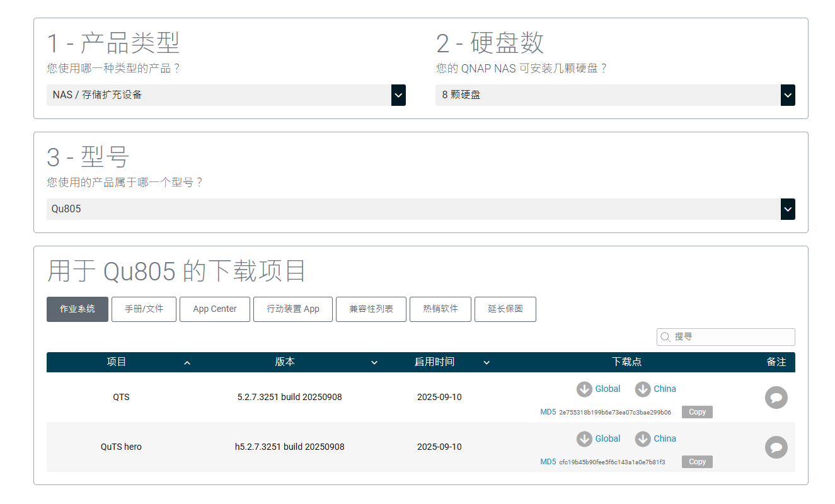Open QTS release notes comment bubble
This screenshot has height=504, width=835.
[776, 398]
